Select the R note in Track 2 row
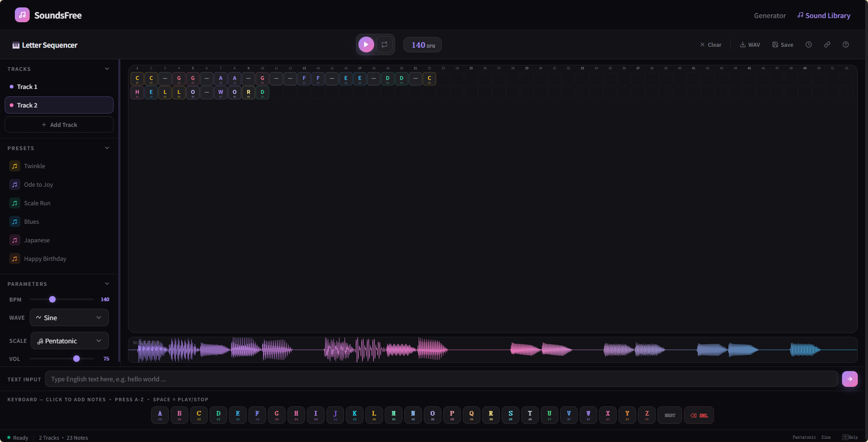 pyautogui.click(x=249, y=93)
